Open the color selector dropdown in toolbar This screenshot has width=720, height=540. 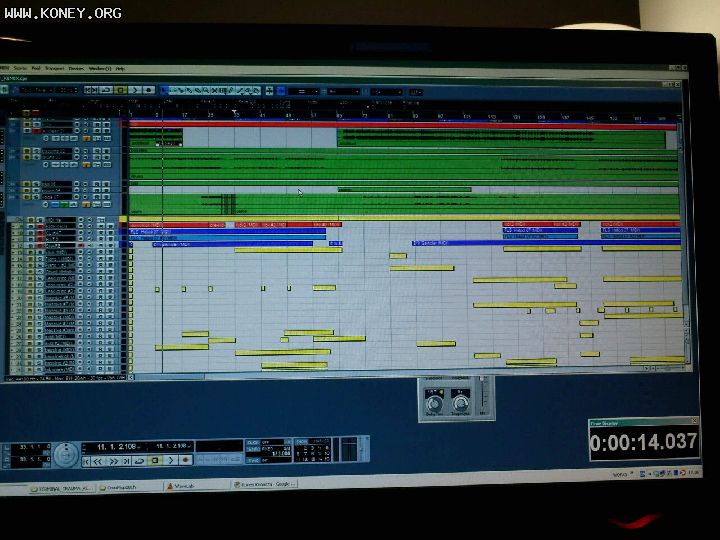(416, 92)
